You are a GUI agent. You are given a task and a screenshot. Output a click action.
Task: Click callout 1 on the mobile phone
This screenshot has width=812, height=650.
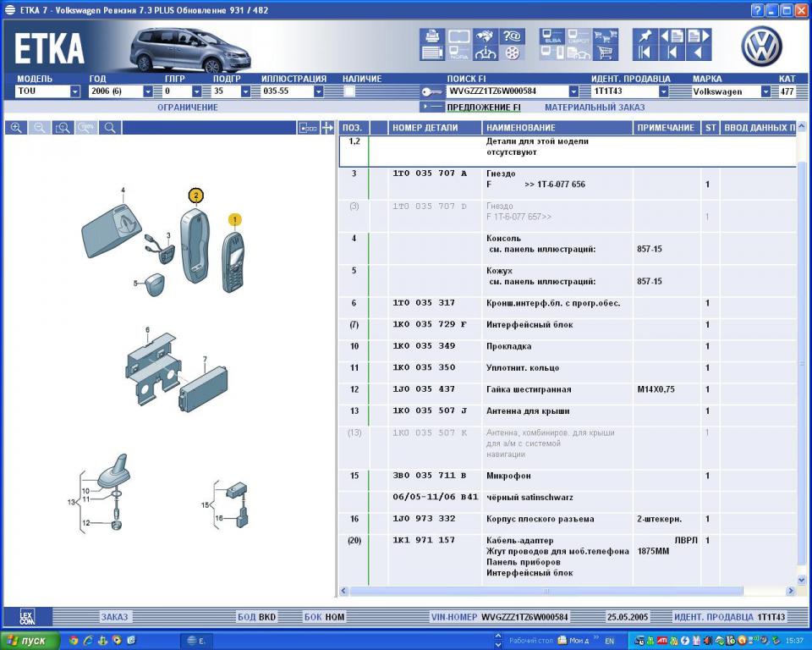tap(234, 220)
